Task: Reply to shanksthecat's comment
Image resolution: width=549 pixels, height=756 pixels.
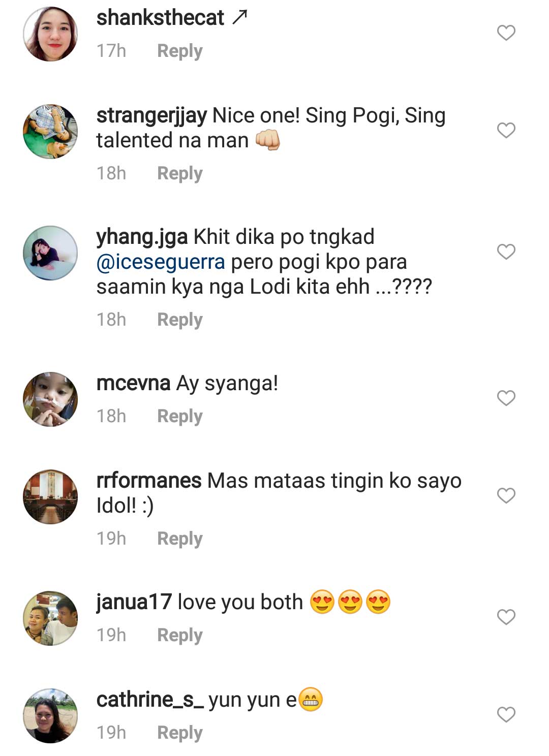Action: pyautogui.click(x=179, y=51)
